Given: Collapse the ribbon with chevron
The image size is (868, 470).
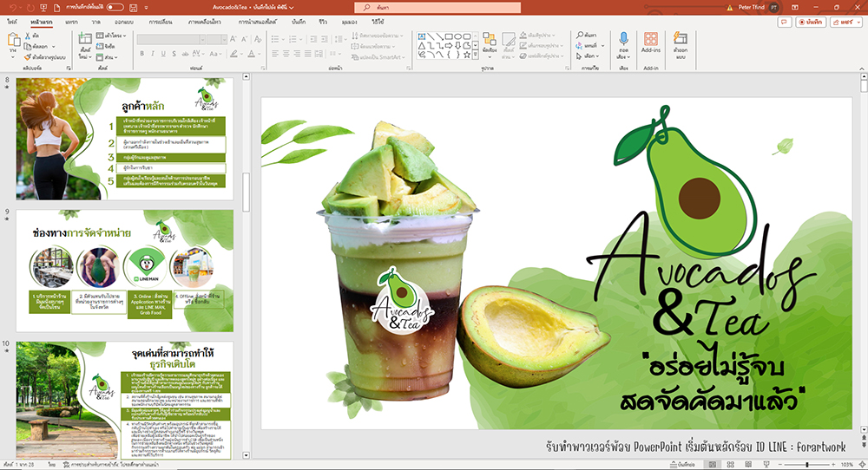Looking at the screenshot, I should click(x=861, y=69).
